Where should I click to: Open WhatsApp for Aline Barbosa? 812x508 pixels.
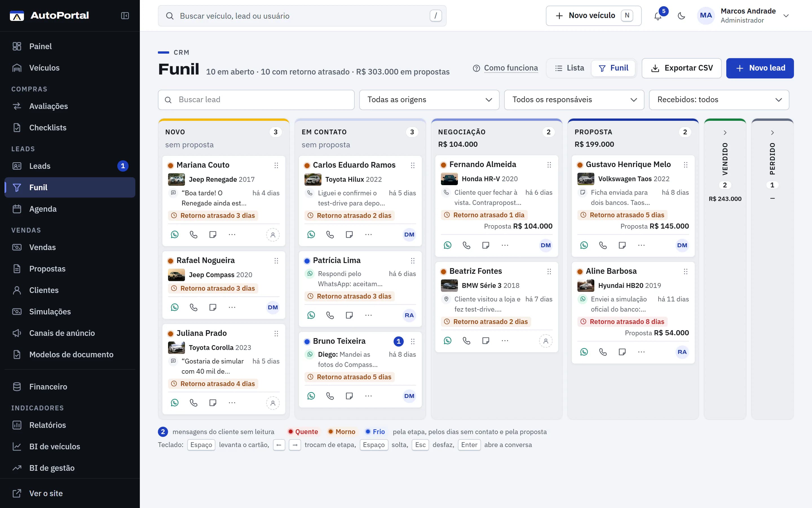[x=584, y=352]
